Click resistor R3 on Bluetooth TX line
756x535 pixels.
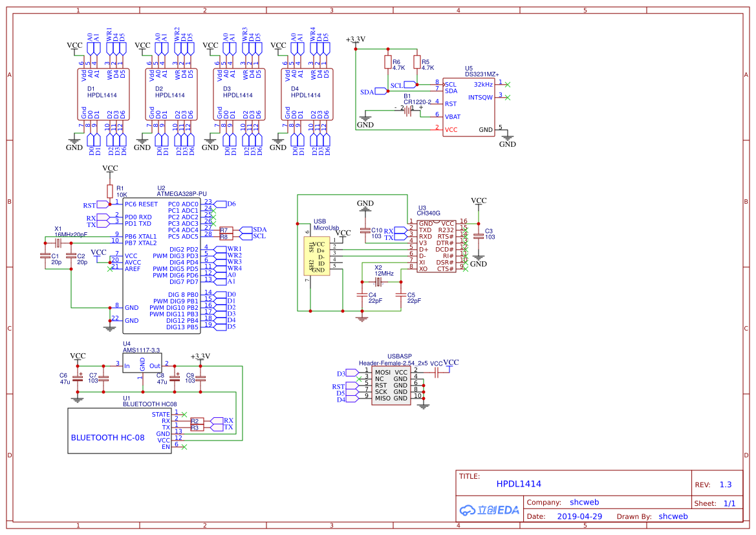pyautogui.click(x=197, y=428)
